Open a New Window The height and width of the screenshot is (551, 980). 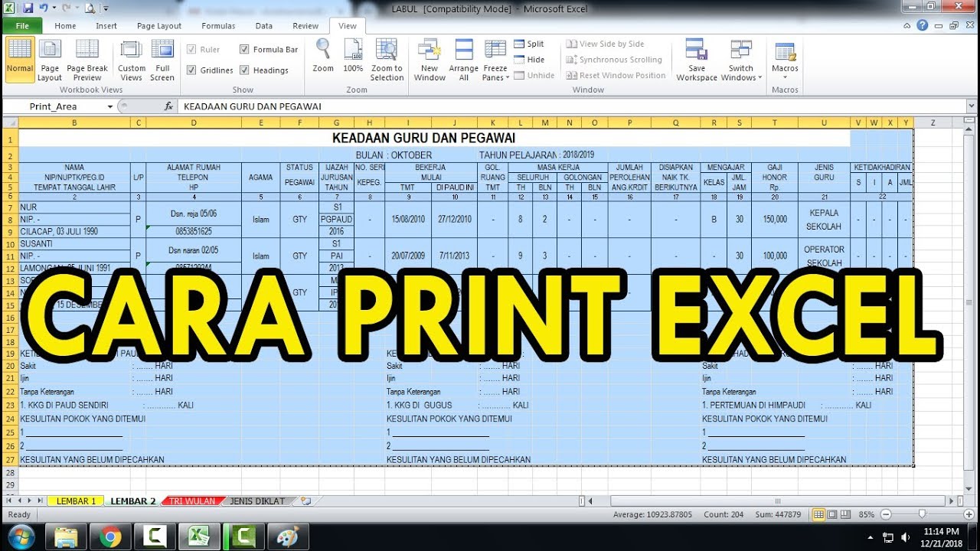430,60
